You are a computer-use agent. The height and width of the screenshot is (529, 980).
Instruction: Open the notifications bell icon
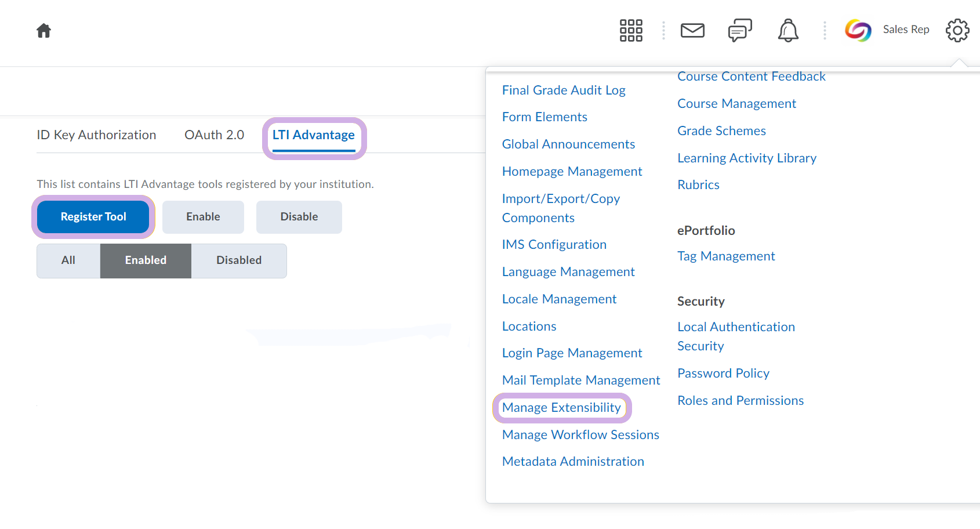tap(788, 30)
